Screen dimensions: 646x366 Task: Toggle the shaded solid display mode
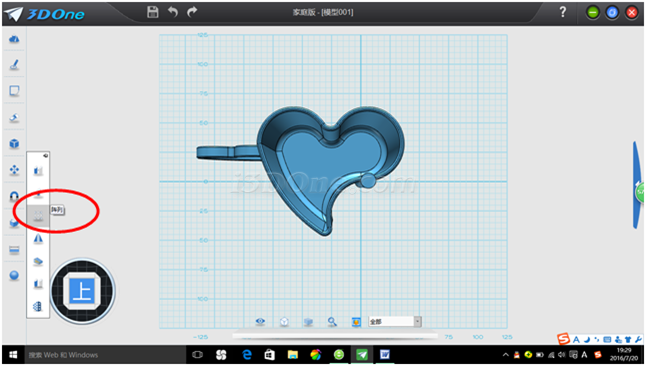(308, 321)
